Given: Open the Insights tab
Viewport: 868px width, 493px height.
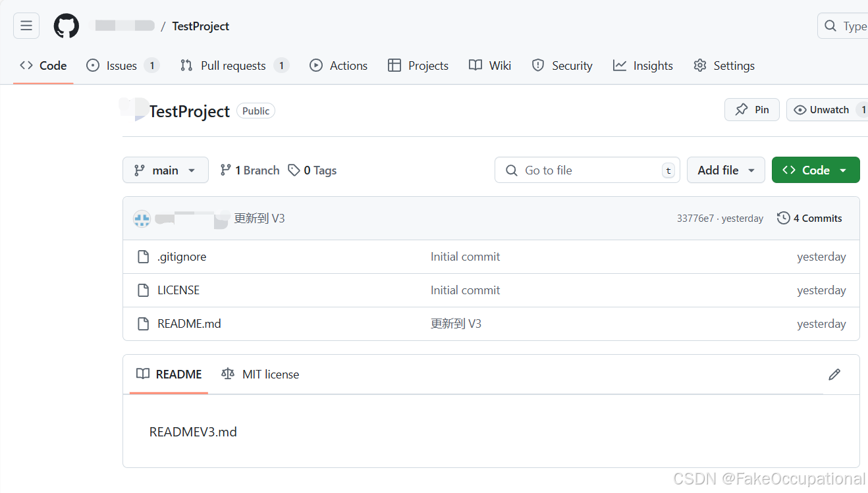Looking at the screenshot, I should coord(643,65).
